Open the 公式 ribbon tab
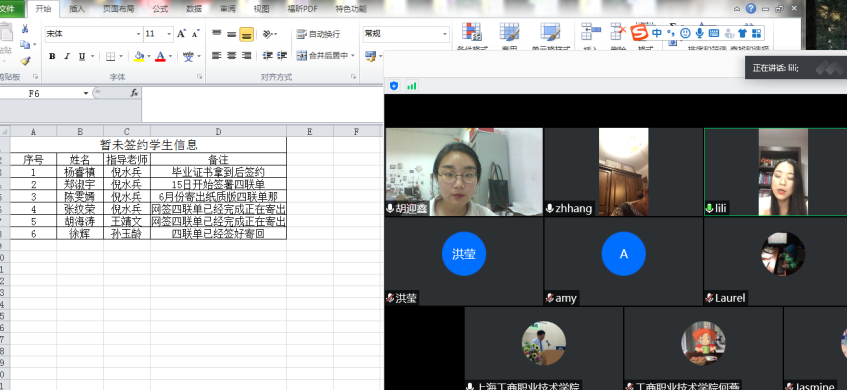Screen dimensions: 847x390 click(160, 9)
